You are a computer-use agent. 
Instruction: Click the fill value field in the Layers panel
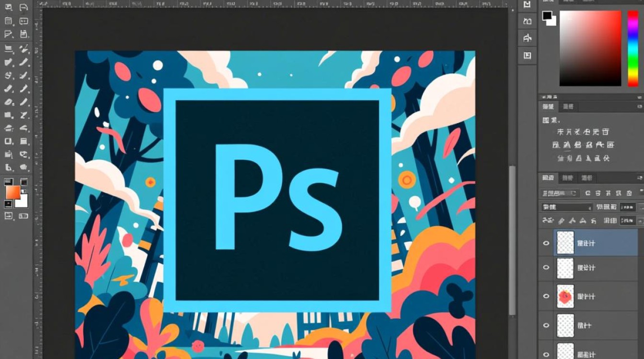(628, 221)
